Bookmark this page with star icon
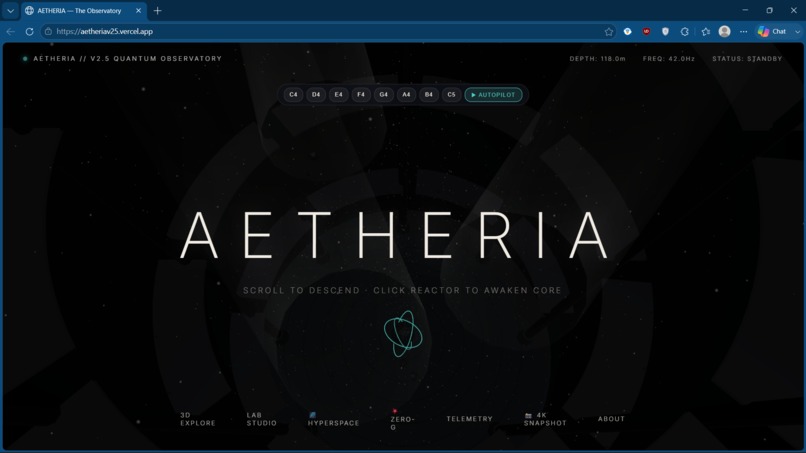806x453 pixels. pyautogui.click(x=609, y=31)
